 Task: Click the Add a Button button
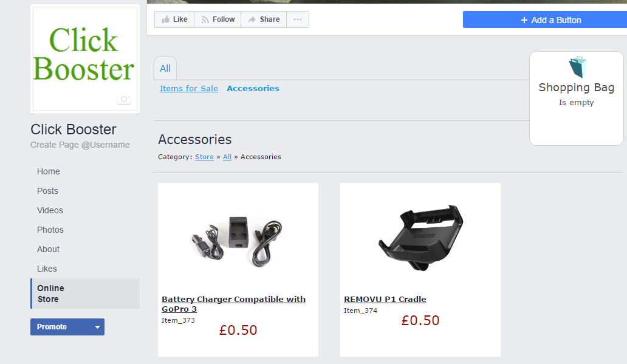tap(544, 20)
